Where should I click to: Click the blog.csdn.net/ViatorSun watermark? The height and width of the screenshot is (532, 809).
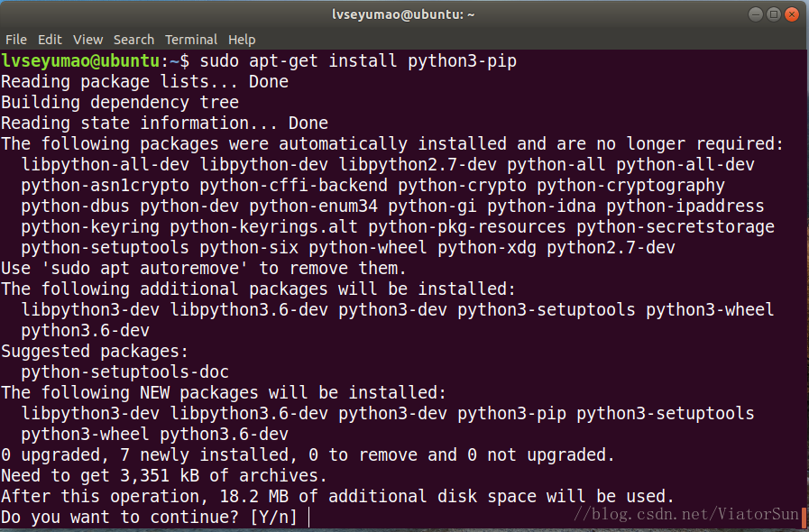686,514
